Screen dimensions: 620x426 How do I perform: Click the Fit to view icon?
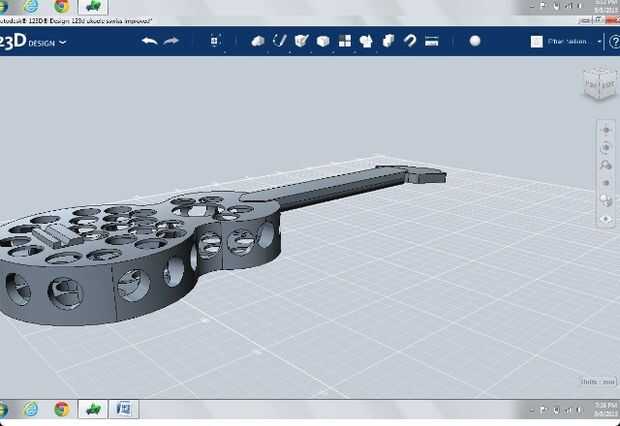606,183
